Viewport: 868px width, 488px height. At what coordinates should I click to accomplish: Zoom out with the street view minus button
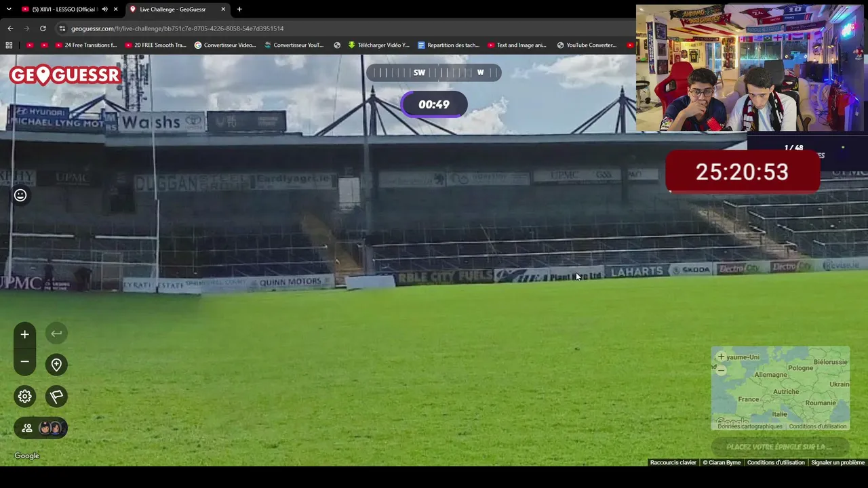point(24,362)
